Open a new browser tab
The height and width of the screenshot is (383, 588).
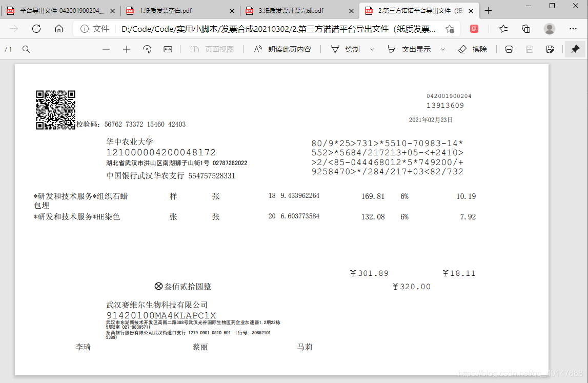pyautogui.click(x=488, y=11)
